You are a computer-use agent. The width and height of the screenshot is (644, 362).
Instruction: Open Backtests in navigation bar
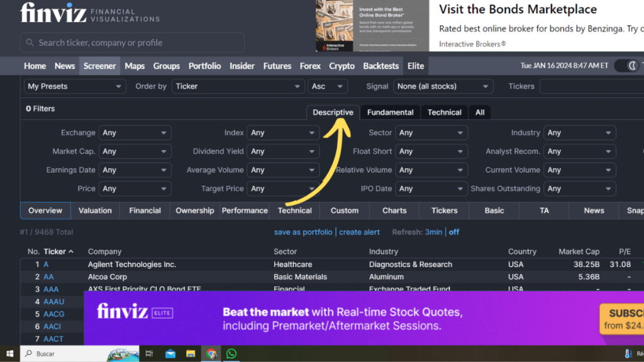(x=380, y=66)
